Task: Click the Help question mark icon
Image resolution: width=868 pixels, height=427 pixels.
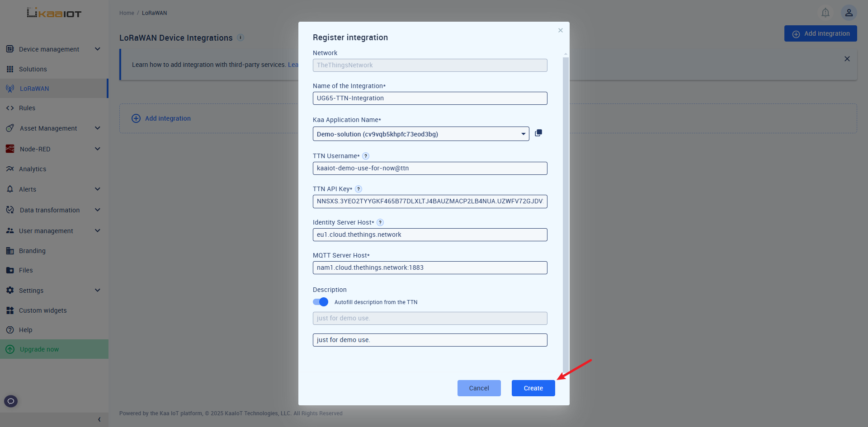Action: 10,330
